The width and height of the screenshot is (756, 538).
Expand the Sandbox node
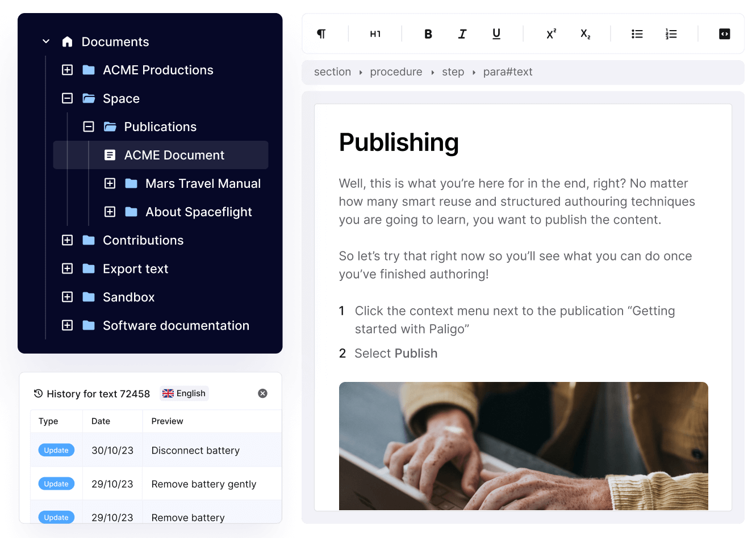(67, 297)
